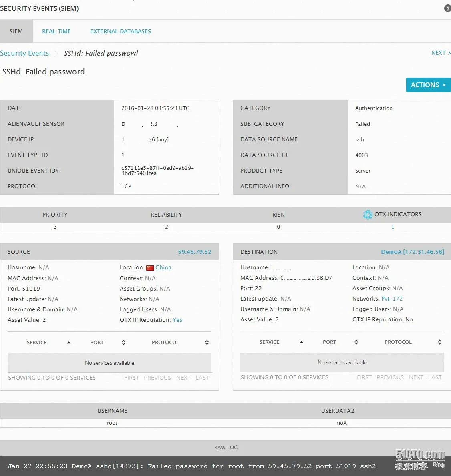Click NEXT in Destination services pagination
The width and height of the screenshot is (451, 476).
416,377
